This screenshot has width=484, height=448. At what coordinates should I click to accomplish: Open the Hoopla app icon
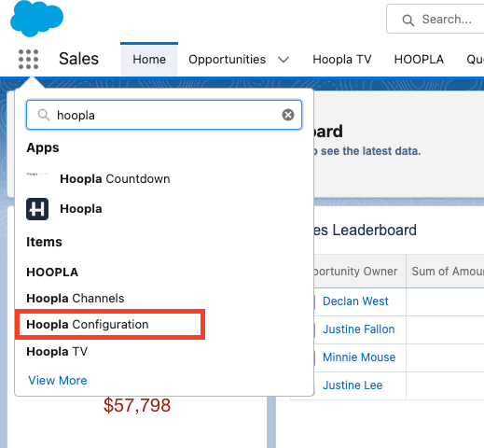tap(37, 209)
